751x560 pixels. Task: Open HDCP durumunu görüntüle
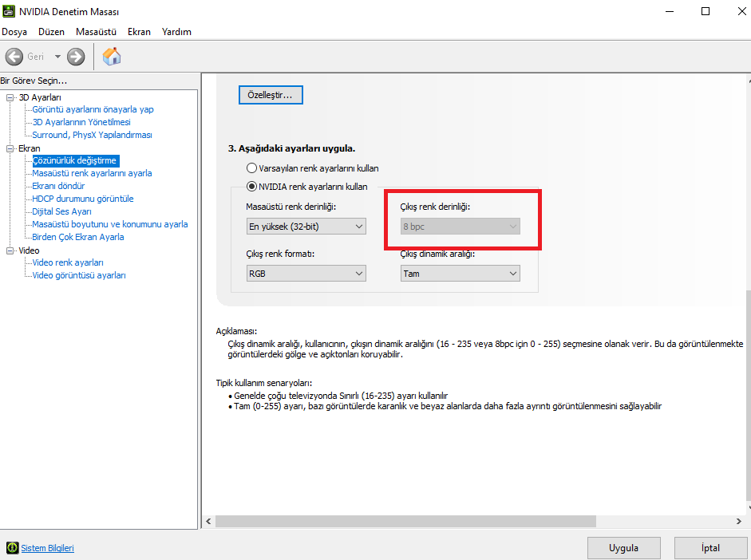pos(83,199)
